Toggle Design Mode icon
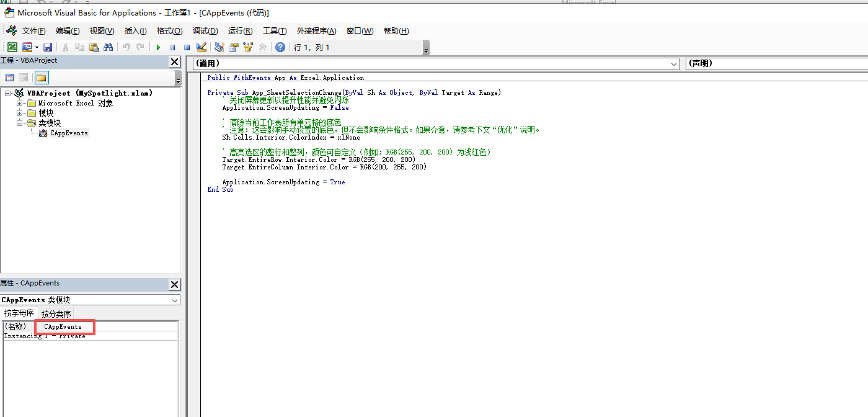Viewport: 868px width, 417px height. (x=201, y=47)
